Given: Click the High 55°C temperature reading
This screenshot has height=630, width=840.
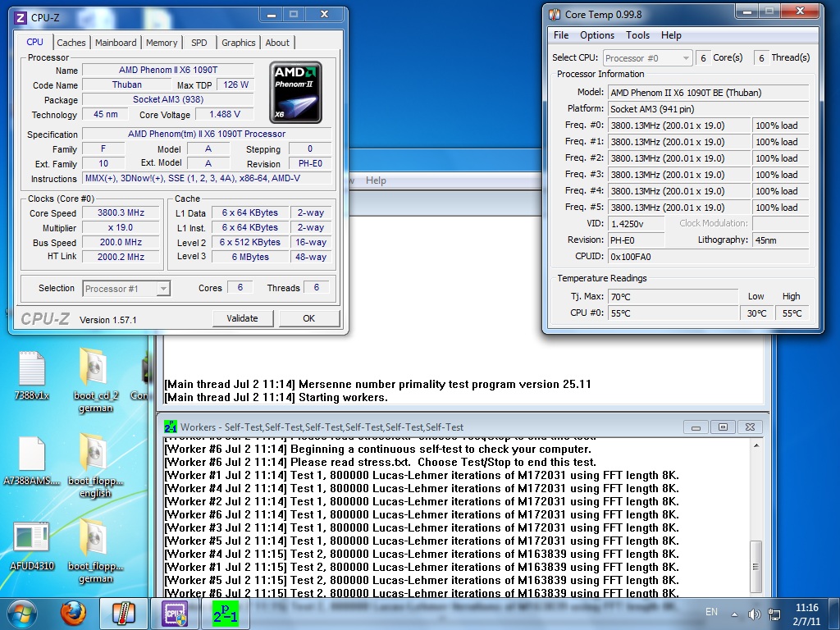Looking at the screenshot, I should pyautogui.click(x=792, y=313).
